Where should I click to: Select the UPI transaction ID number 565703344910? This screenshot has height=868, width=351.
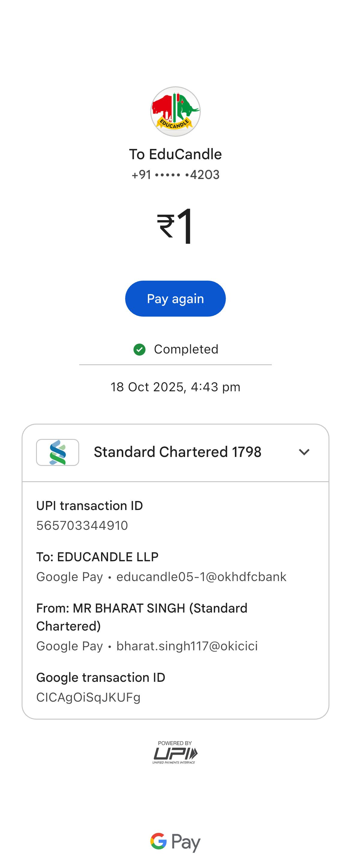[x=82, y=525]
